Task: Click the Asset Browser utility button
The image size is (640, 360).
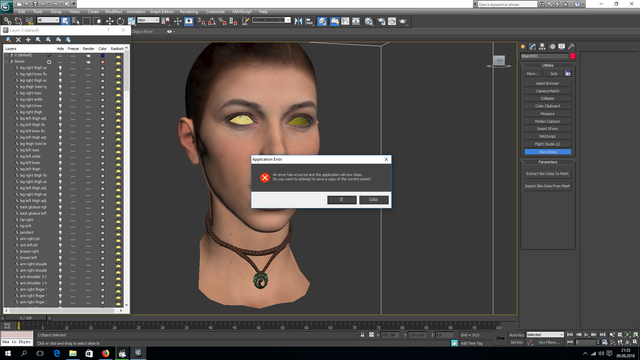Action: [547, 83]
